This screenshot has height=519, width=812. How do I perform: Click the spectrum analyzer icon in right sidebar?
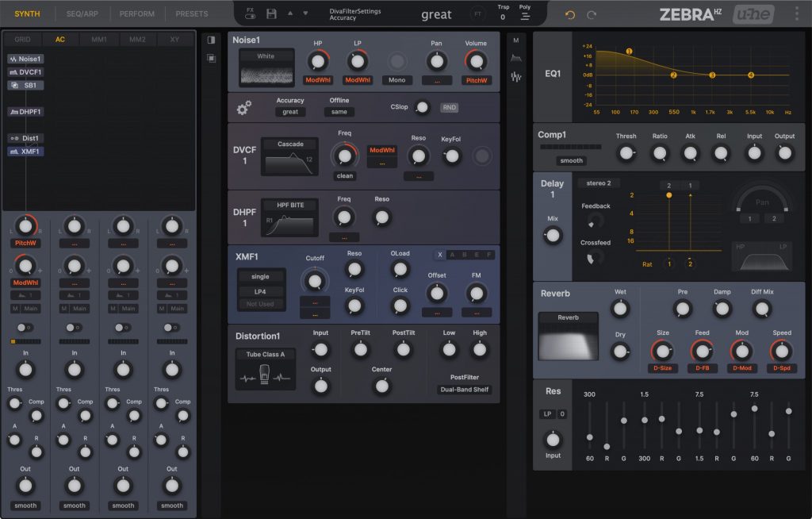click(x=516, y=76)
